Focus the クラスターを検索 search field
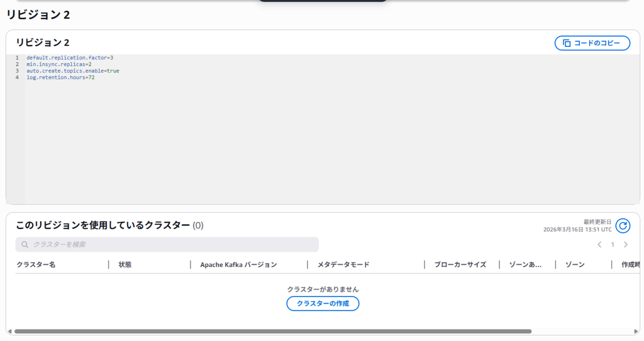The width and height of the screenshot is (644, 341). pos(171,245)
